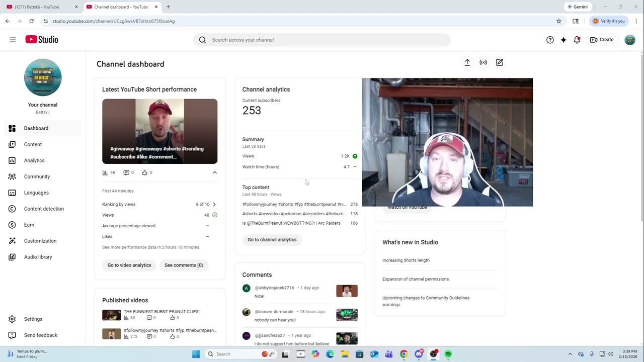Click the Customization wand icon

point(13,241)
